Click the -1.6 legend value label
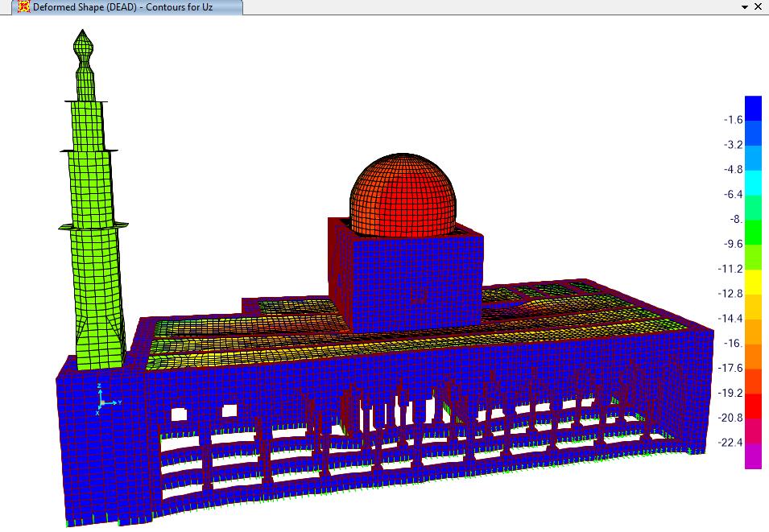Viewport: 769px width, 532px height. coord(733,120)
